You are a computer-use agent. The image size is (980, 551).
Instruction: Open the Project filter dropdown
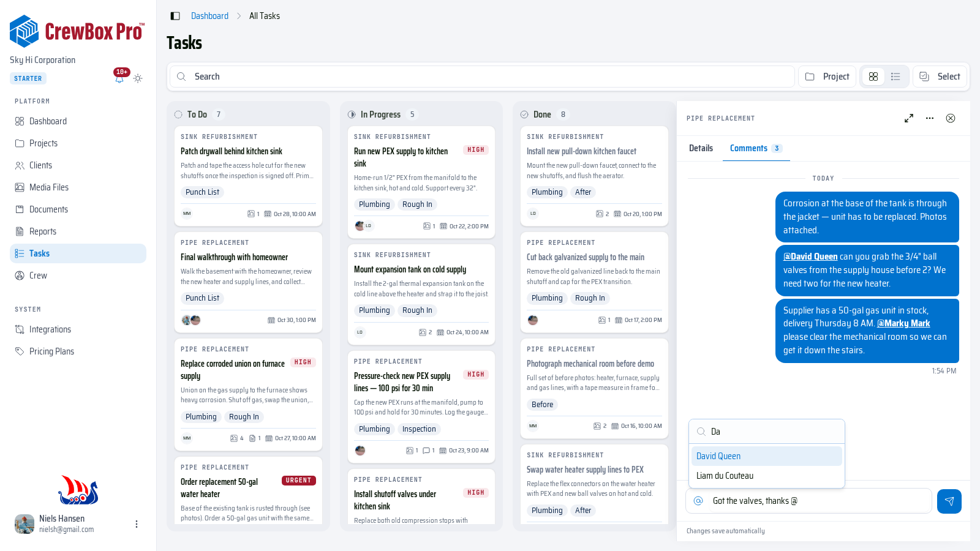(x=827, y=77)
